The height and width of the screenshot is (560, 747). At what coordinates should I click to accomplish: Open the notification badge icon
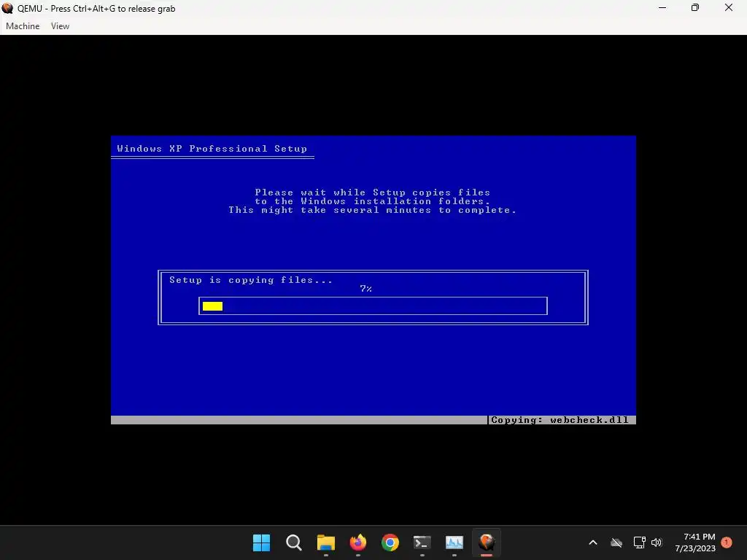pyautogui.click(x=727, y=542)
